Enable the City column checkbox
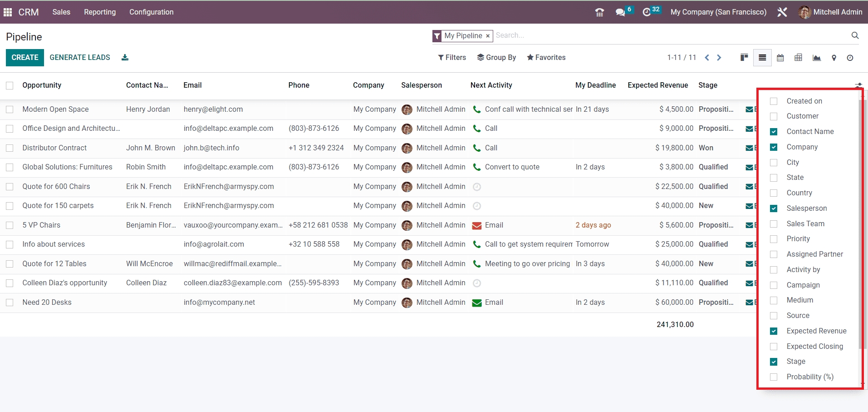 point(774,163)
